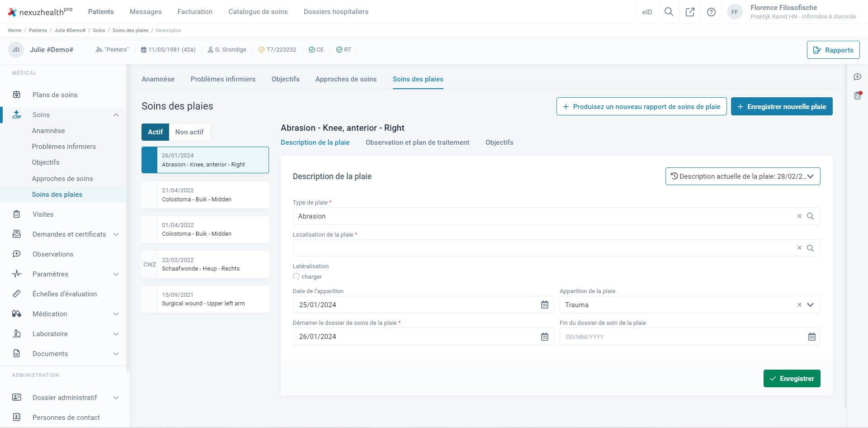The height and width of the screenshot is (428, 868).
Task: Open the Patients top menu
Action: pos(101,12)
